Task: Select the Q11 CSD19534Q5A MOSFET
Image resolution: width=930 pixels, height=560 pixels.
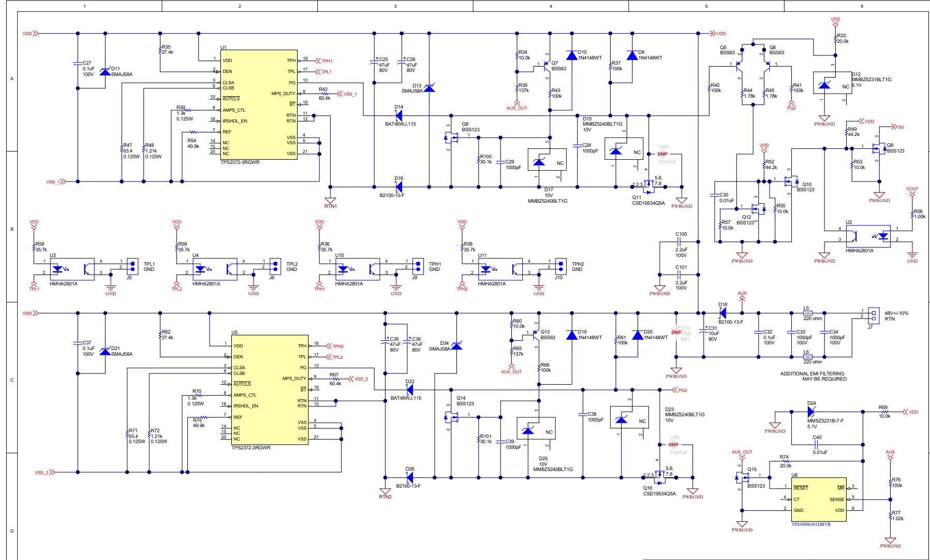Action: click(x=649, y=187)
